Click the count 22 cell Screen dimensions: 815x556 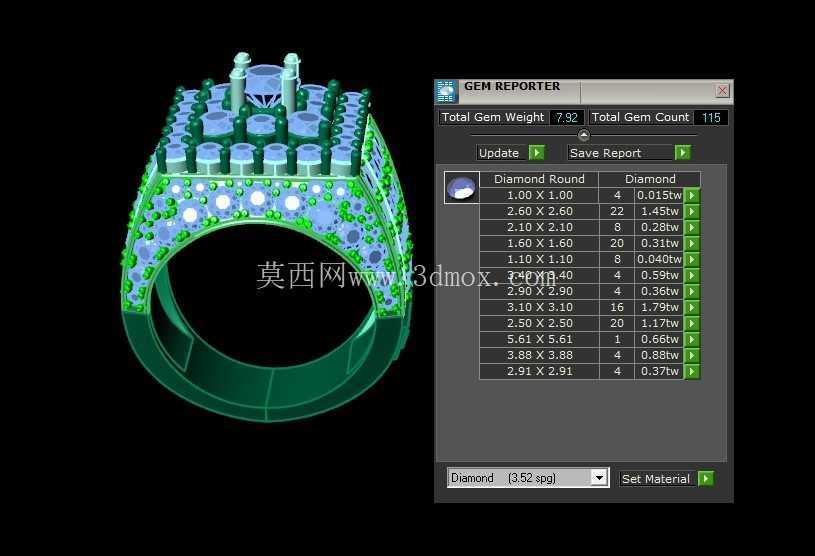coord(617,211)
